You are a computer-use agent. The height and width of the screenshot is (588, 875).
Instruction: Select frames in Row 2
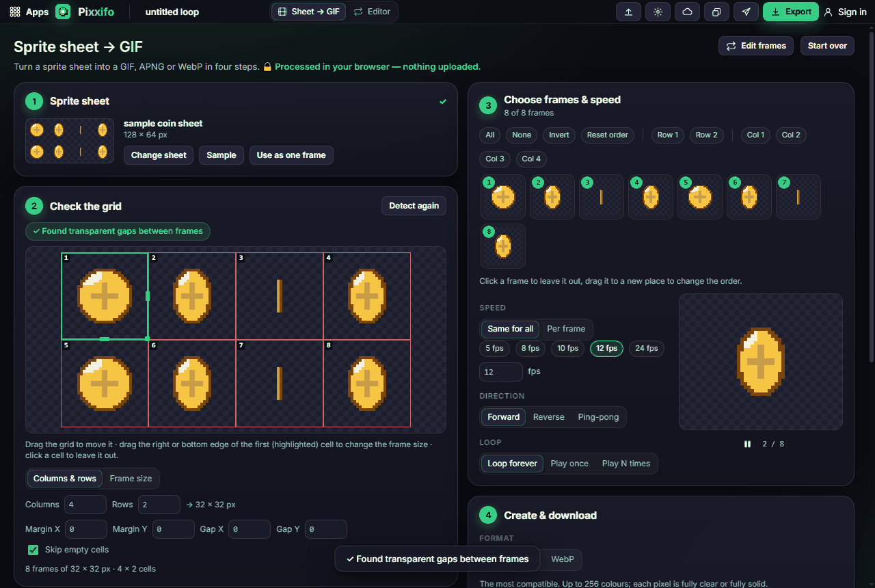[x=707, y=135]
